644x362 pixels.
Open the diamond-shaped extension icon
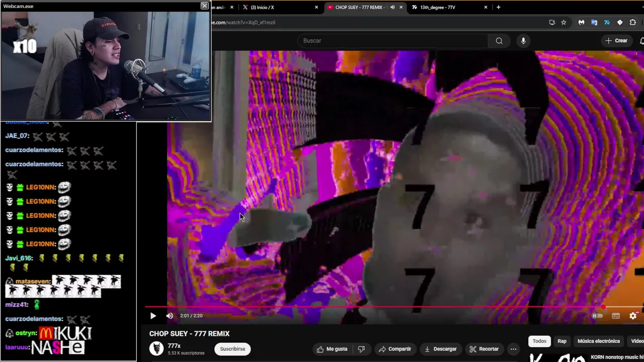pos(620,22)
